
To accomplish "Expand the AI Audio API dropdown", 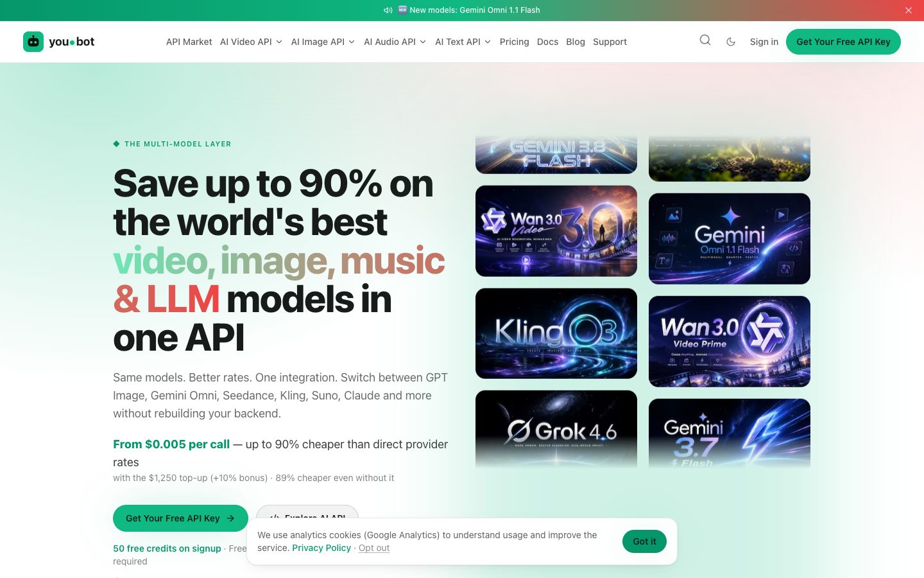I will [x=395, y=42].
